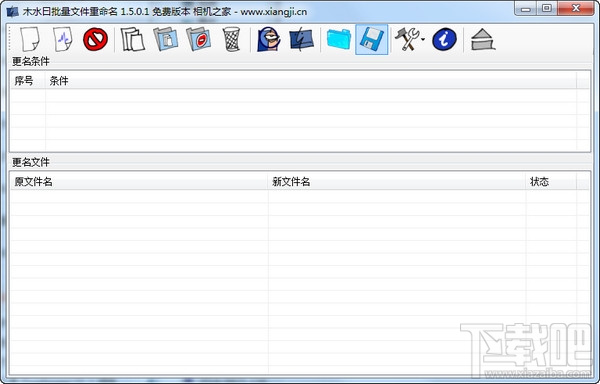Image resolution: width=600 pixels, height=384 pixels.
Task: Click the gray house home icon
Action: [x=483, y=39]
